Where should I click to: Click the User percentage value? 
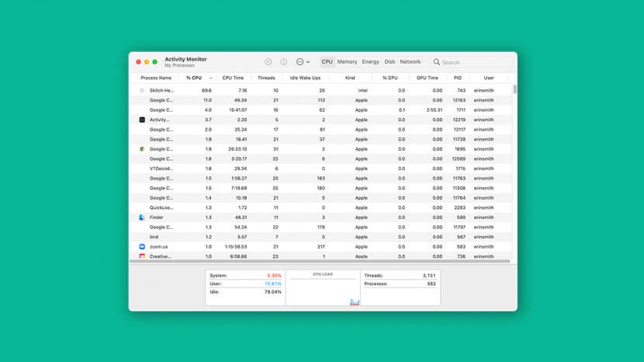272,284
